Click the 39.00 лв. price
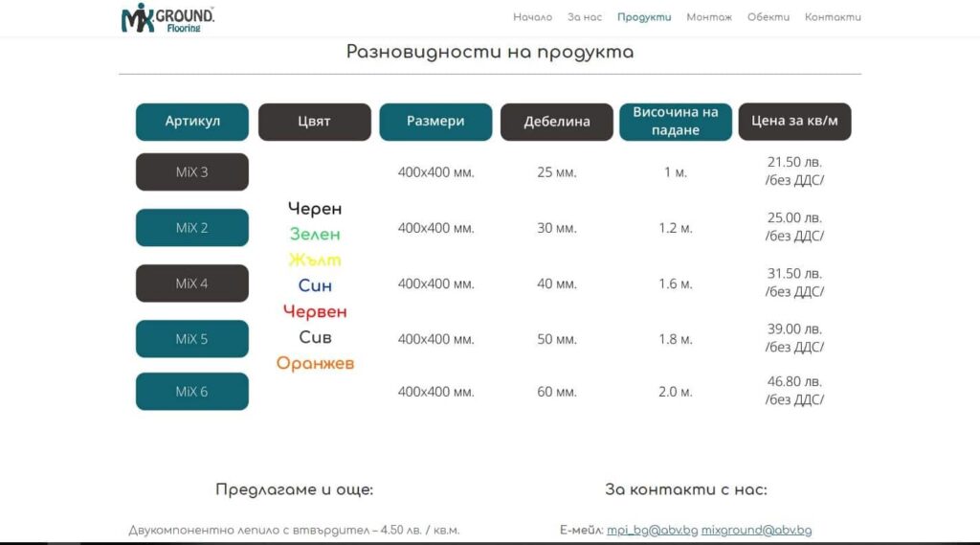The image size is (980, 545). 794,329
